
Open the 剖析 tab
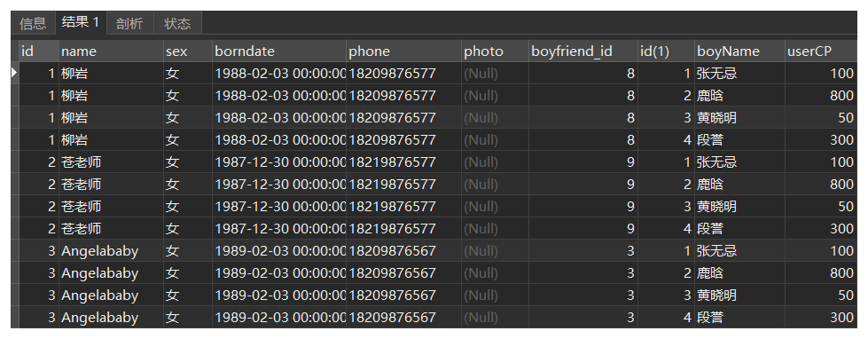tap(129, 23)
